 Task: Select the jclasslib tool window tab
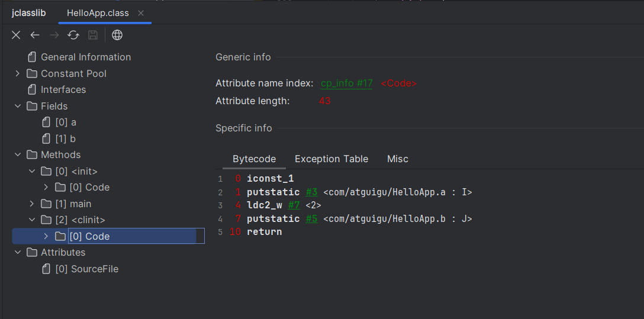point(28,13)
